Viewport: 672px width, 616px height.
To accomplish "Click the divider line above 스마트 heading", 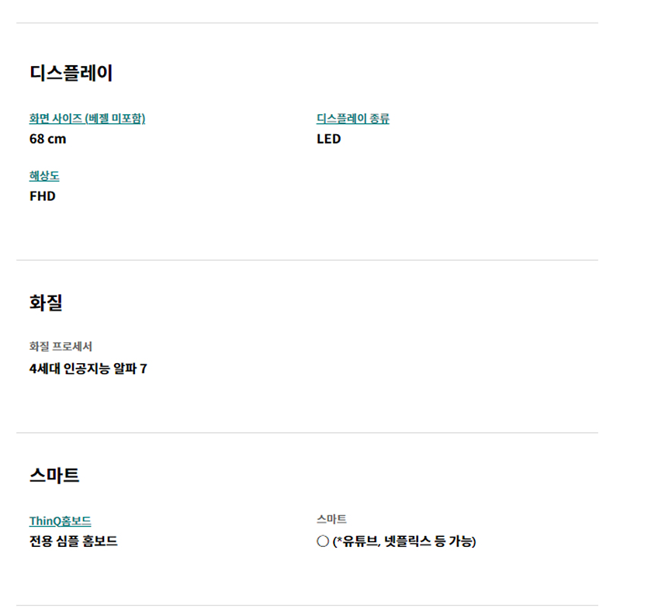I will coord(307,433).
